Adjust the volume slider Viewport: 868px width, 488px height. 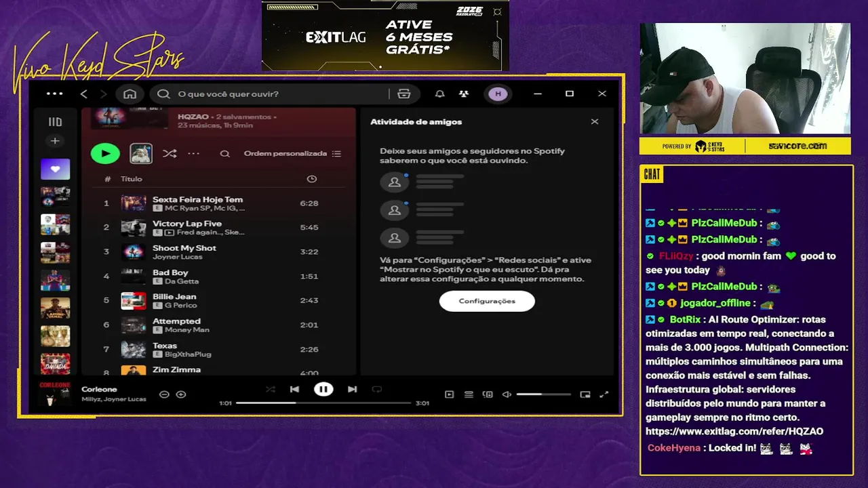[x=544, y=394]
